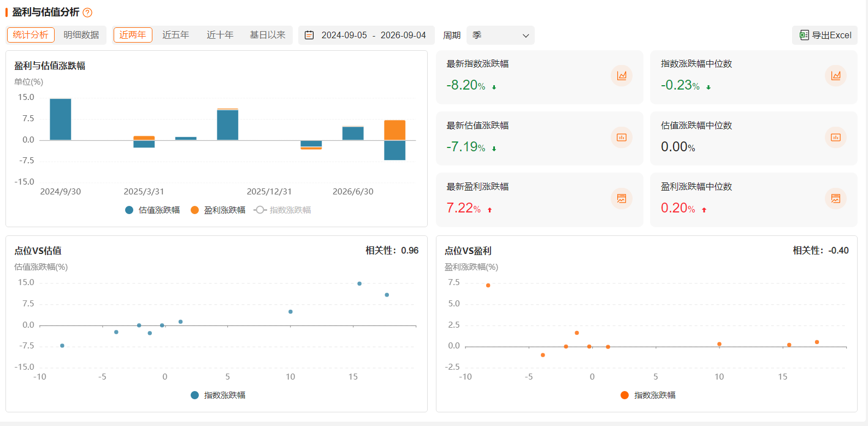868x426 pixels.
Task: Export data with 导出Excel button
Action: (x=825, y=35)
